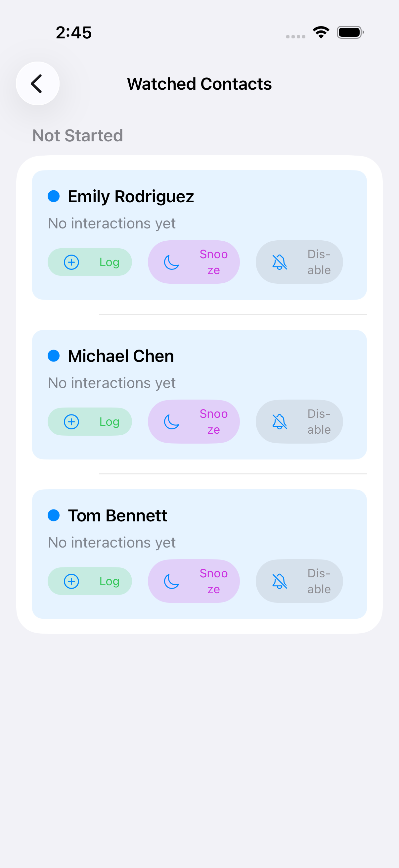Select Michael Chen's contact name
The image size is (399, 868).
coord(120,356)
